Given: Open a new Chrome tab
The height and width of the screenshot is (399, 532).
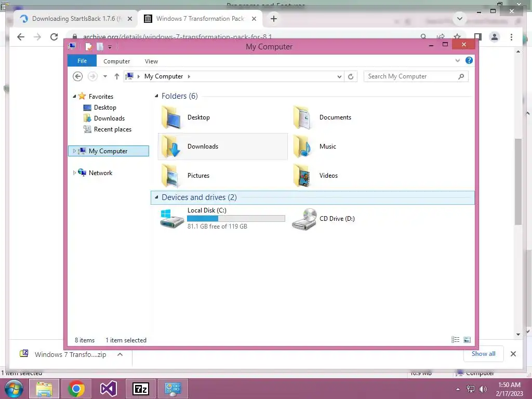Looking at the screenshot, I should click(274, 19).
